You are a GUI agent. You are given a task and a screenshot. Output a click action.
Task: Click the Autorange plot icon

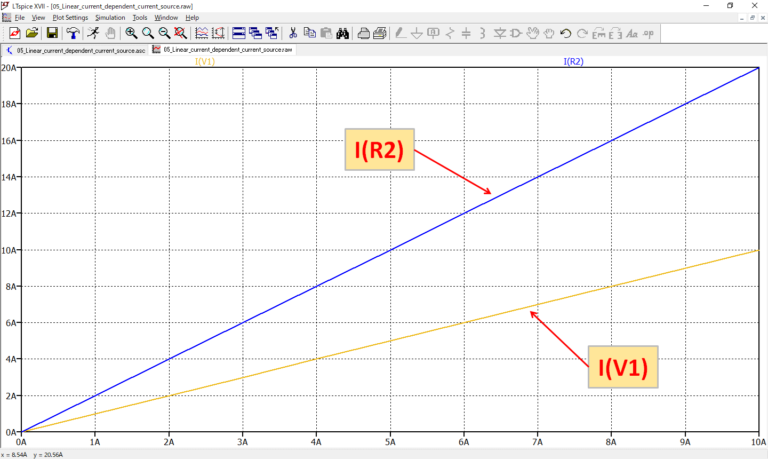pos(201,33)
